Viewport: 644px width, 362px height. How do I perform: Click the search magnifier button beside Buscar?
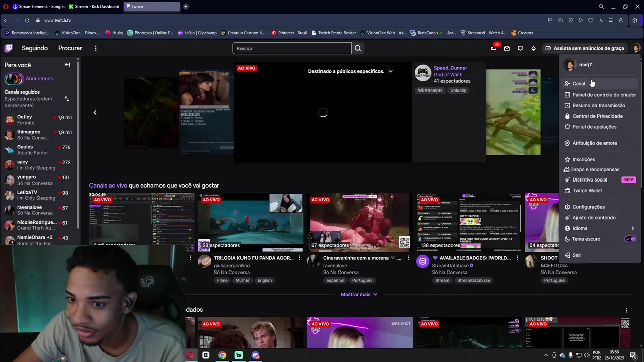(358, 48)
